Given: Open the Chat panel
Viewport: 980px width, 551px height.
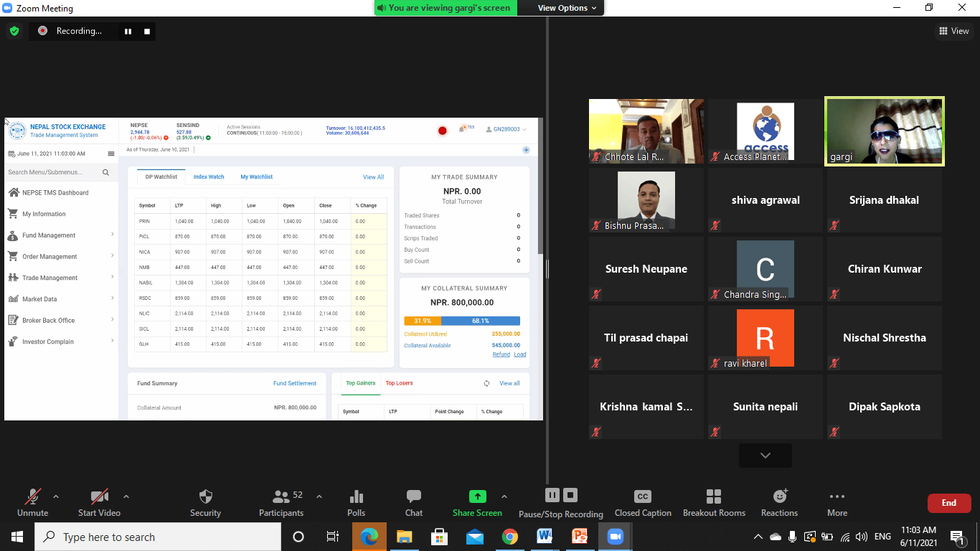Looking at the screenshot, I should coord(413,496).
